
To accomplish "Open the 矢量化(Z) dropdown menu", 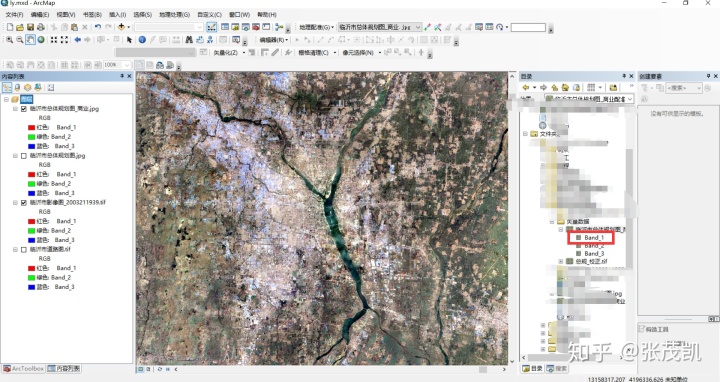I will [228, 53].
